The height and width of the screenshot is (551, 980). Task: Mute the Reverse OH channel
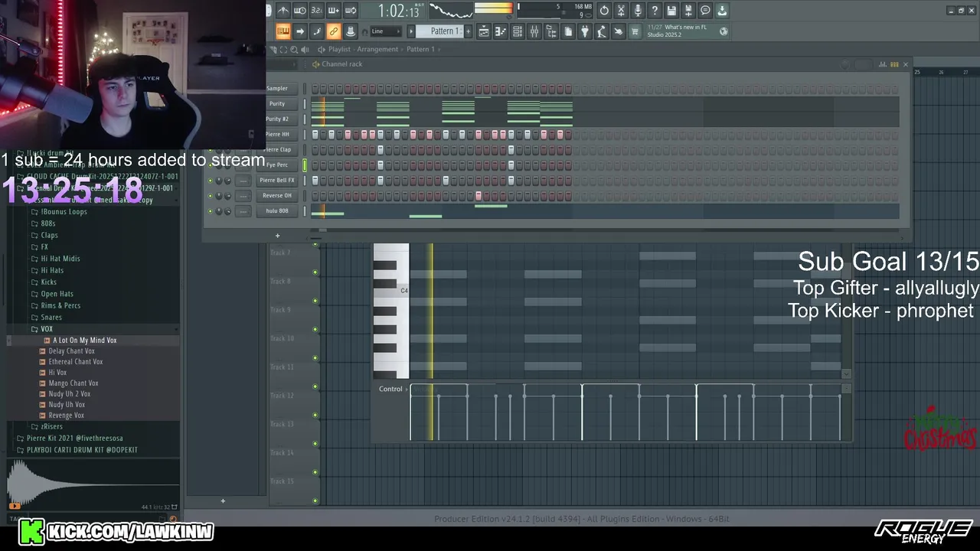[x=211, y=196]
